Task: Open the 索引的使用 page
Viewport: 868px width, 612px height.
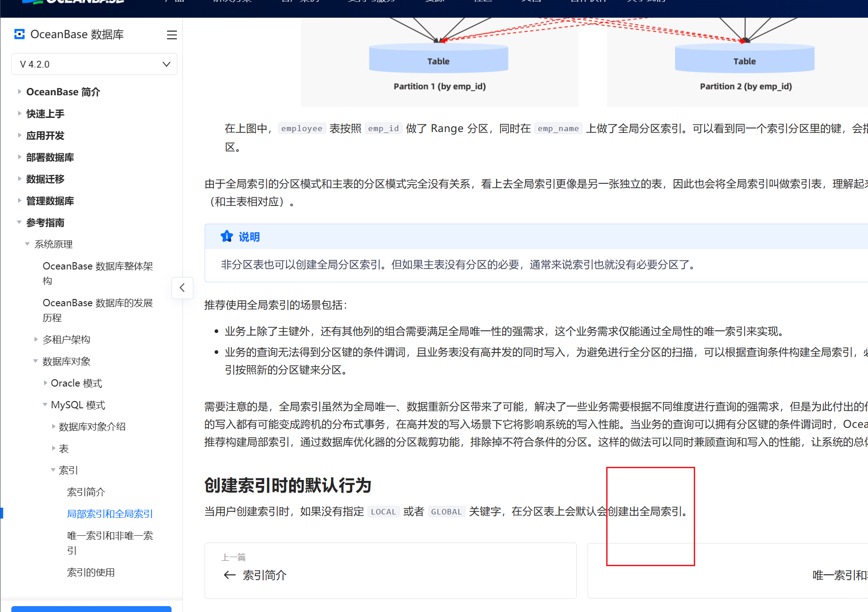Action: pos(91,572)
